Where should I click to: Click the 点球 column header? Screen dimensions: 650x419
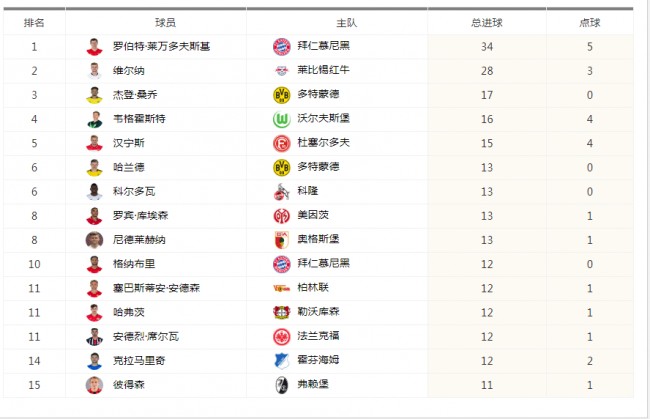pyautogui.click(x=589, y=22)
